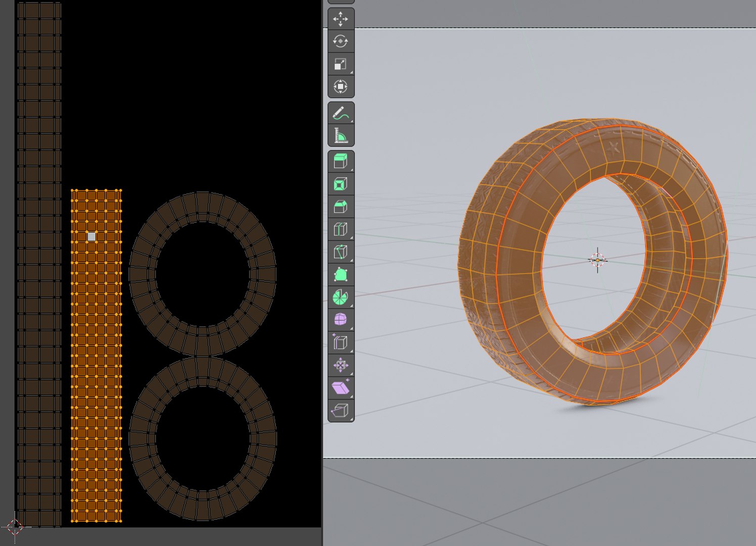Click the gray highlighted face in the UV editor
Screen dimensions: 756x546
tap(91, 237)
